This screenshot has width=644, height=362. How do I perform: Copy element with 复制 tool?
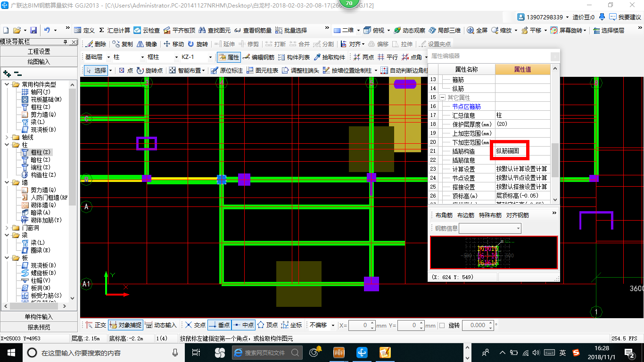coord(123,44)
